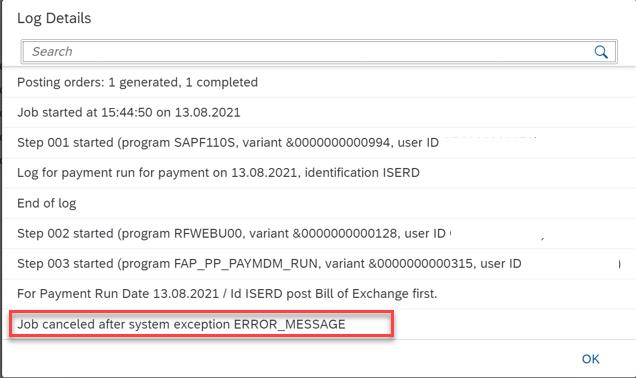Focus the Search input field
Screen dimensions: 636x378
point(319,52)
